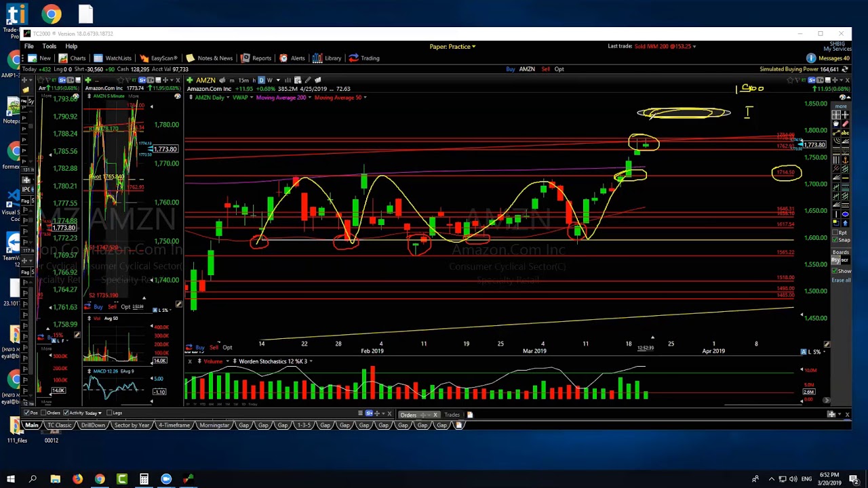
Task: Click the more drawing tools button
Action: 842,106
